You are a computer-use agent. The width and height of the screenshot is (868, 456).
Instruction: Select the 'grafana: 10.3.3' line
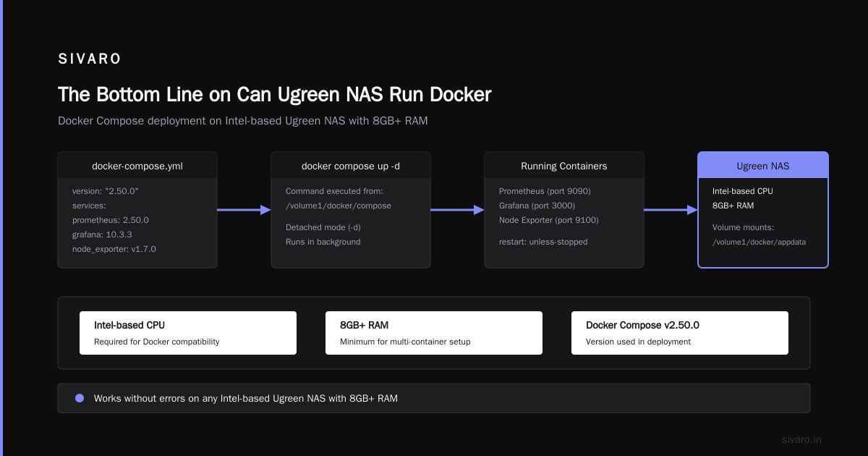click(101, 235)
